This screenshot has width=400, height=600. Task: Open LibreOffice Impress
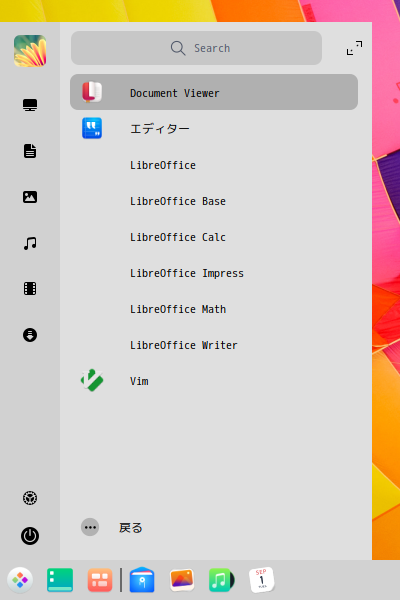[x=214, y=273]
